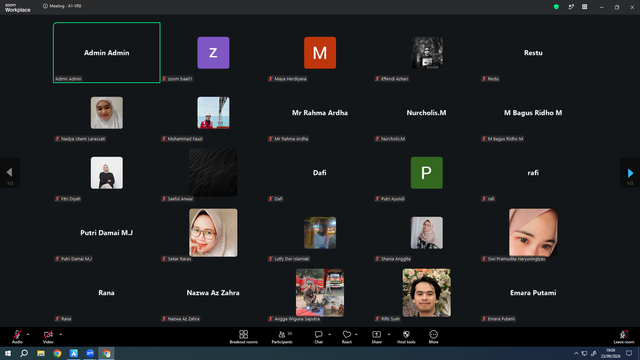This screenshot has width=640, height=360.
Task: Select Muhammad Fauzi's profile picture
Action: (213, 113)
